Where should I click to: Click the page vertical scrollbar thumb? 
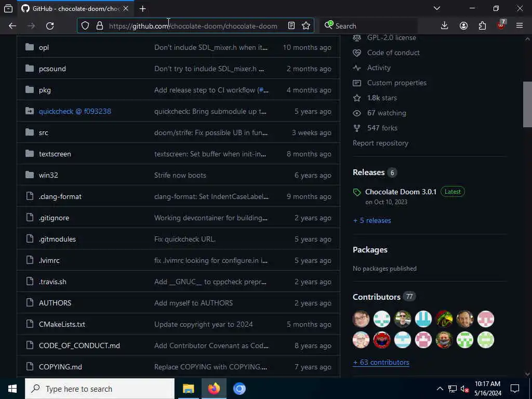(527, 104)
